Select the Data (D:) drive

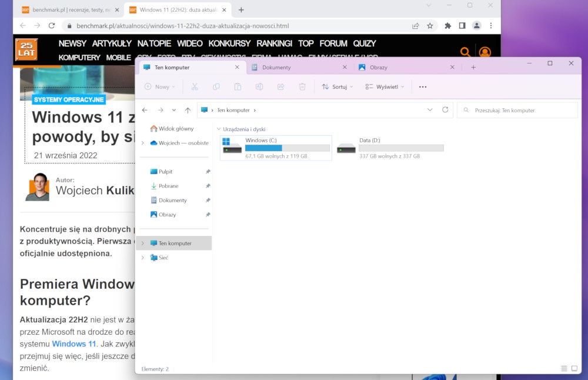tap(390, 148)
